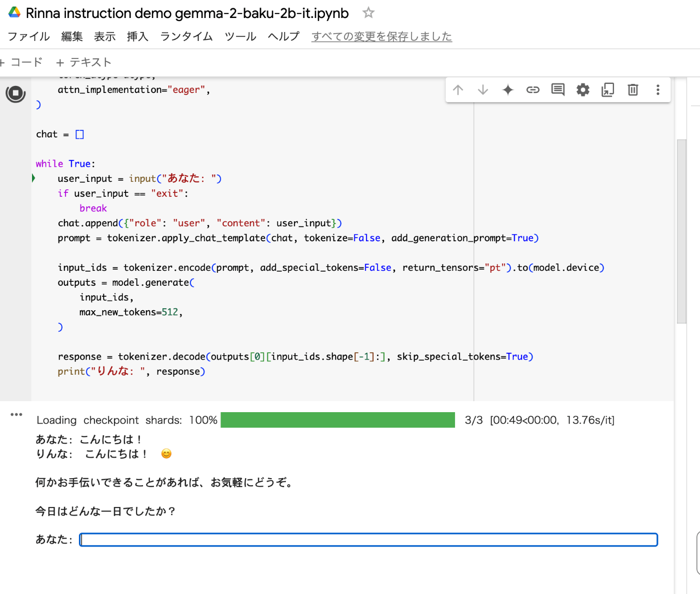This screenshot has height=594, width=700.
Task: Click the 'user_input = input' code line
Action: [x=139, y=179]
